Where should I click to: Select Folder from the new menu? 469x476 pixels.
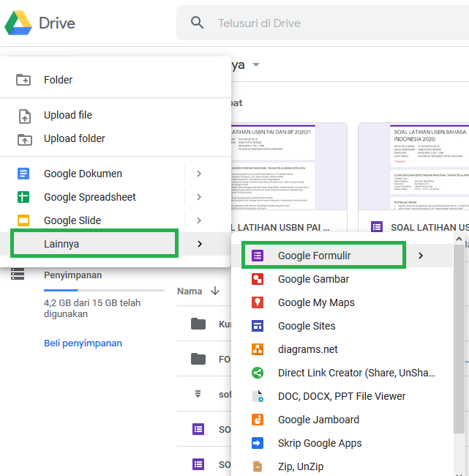coord(116,80)
